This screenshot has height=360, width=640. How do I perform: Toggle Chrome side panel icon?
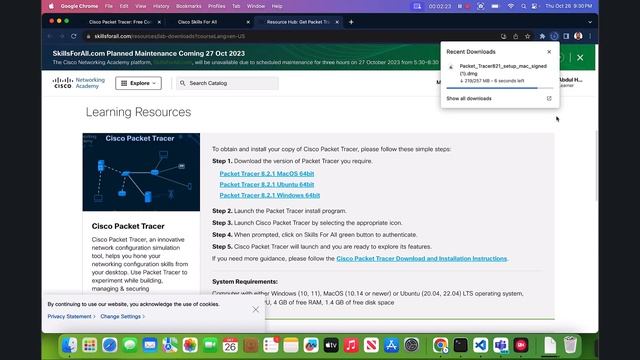(566, 36)
